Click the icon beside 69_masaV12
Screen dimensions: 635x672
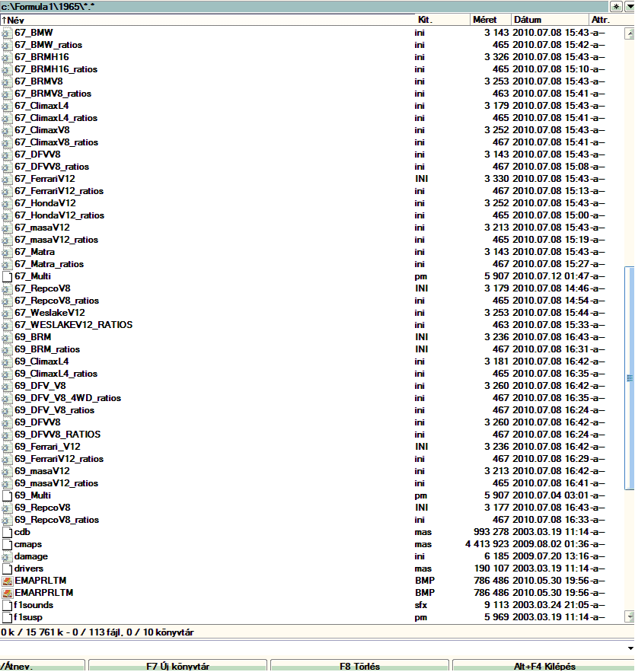pos(7,471)
